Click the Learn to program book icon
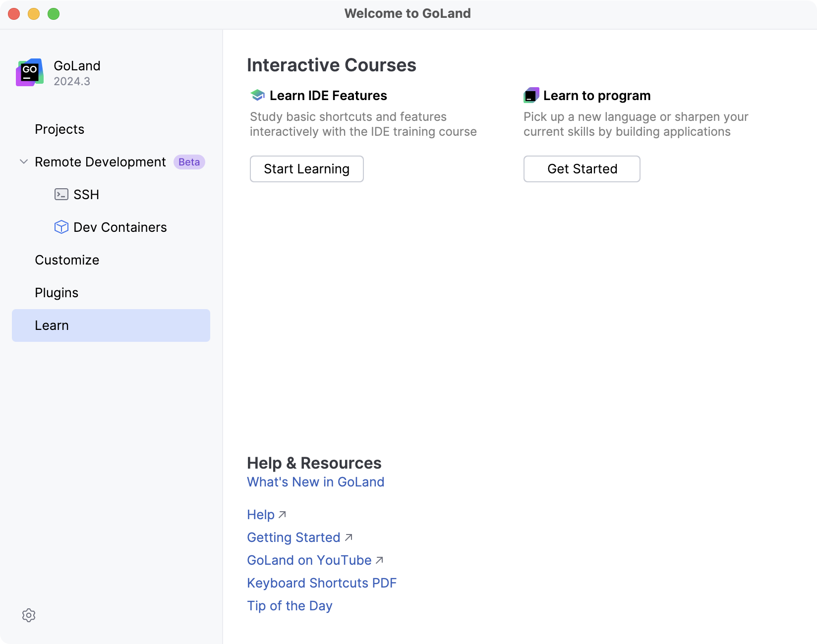The image size is (817, 644). point(531,95)
